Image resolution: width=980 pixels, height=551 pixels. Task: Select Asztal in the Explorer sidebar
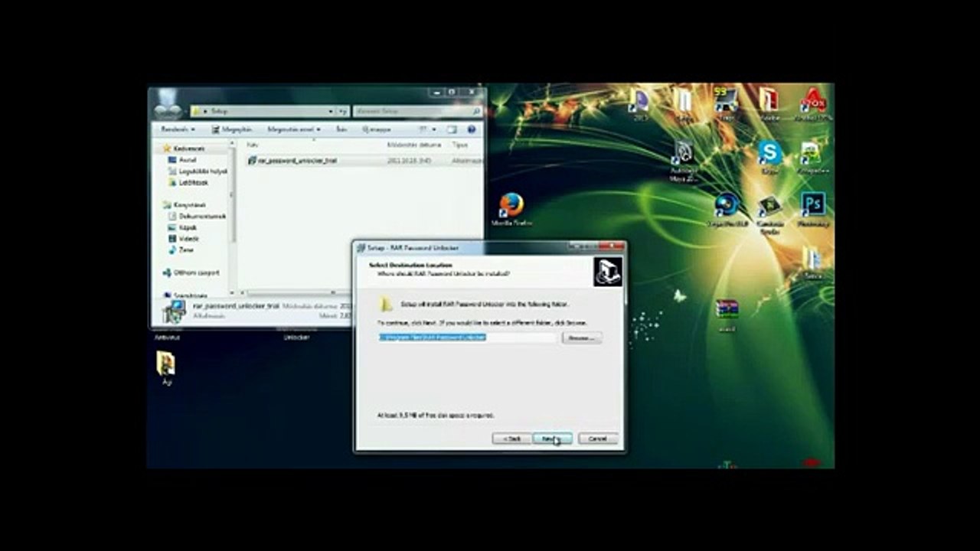[x=187, y=160]
